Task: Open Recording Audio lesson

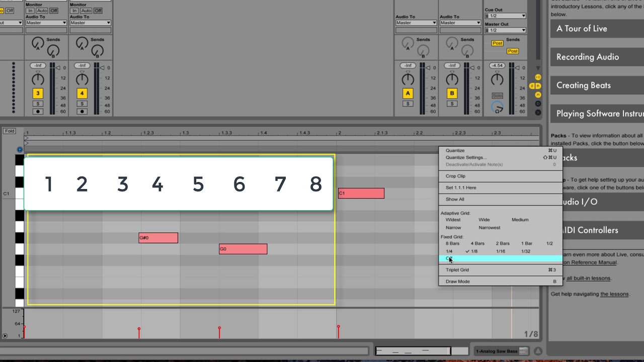Action: point(597,57)
